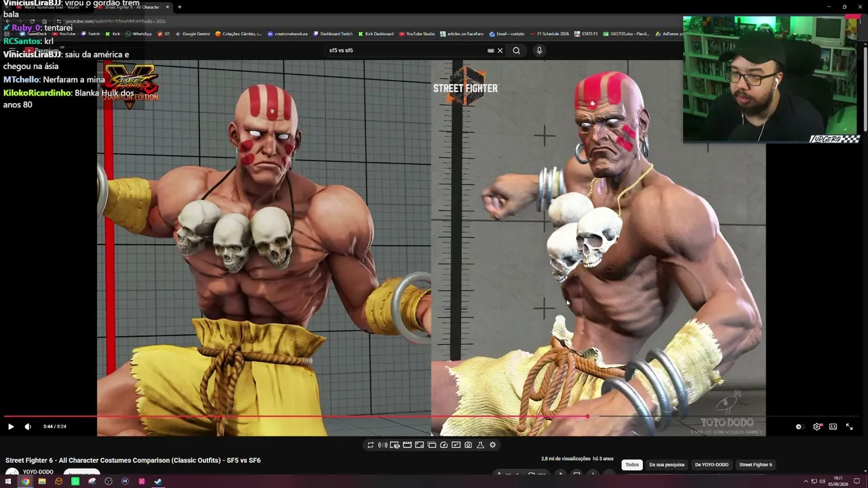The width and height of the screenshot is (868, 488).
Task: Open the "articles on RaceFans" bookmark
Action: coord(462,34)
